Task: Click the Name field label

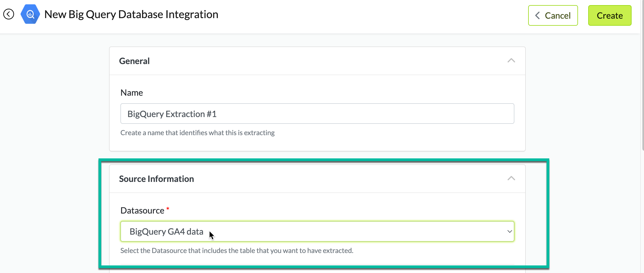Action: pyautogui.click(x=132, y=93)
